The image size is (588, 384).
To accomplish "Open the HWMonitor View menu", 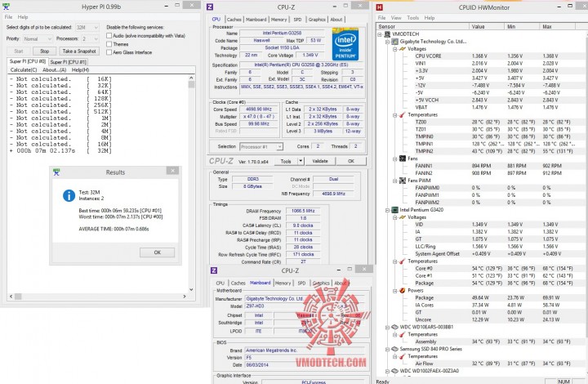I will (x=396, y=18).
